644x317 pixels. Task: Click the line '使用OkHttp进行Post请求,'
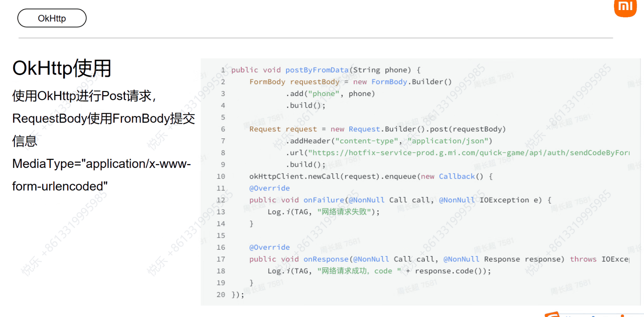coord(84,96)
